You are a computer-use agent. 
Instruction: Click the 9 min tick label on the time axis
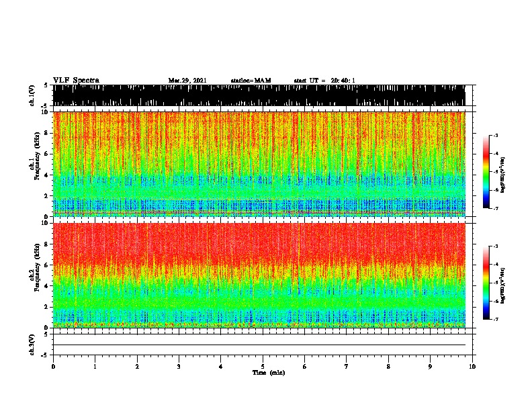pyautogui.click(x=430, y=367)
